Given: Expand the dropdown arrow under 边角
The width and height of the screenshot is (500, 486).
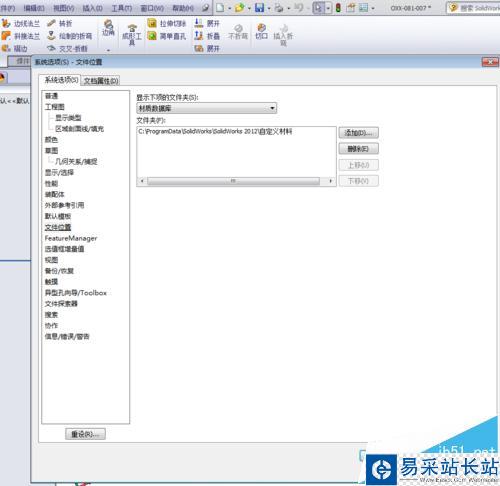Looking at the screenshot, I should [x=108, y=50].
